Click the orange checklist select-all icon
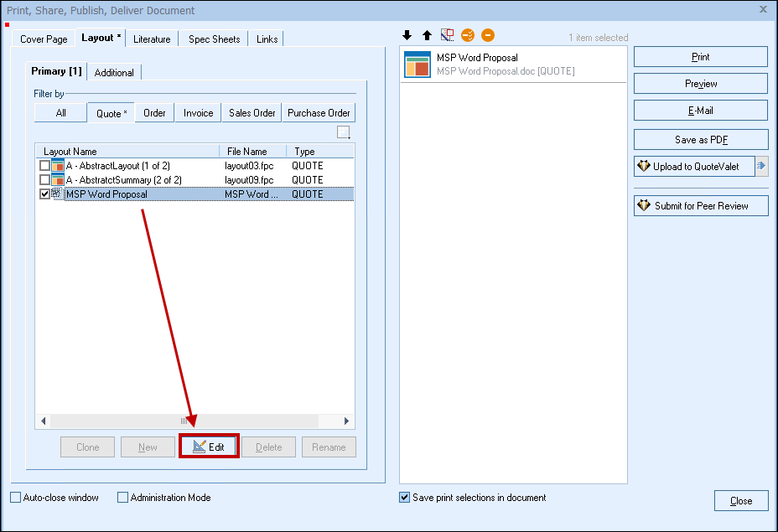778x532 pixels. [468, 35]
